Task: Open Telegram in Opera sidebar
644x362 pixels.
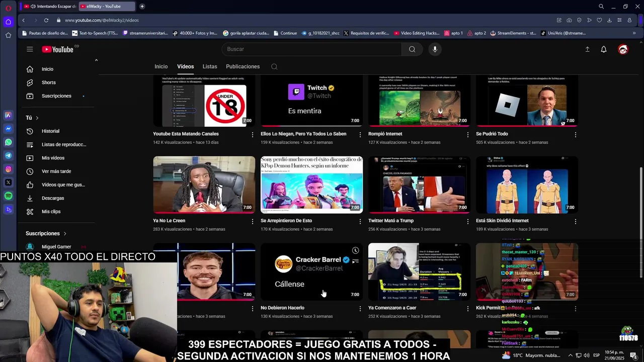Action: 8,156
